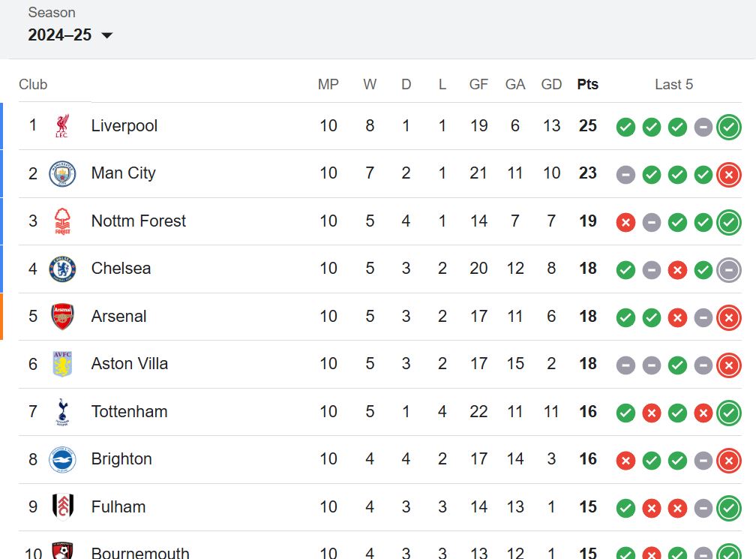Click the Tottenham cockerel crest
This screenshot has height=559, width=756.
click(x=62, y=411)
